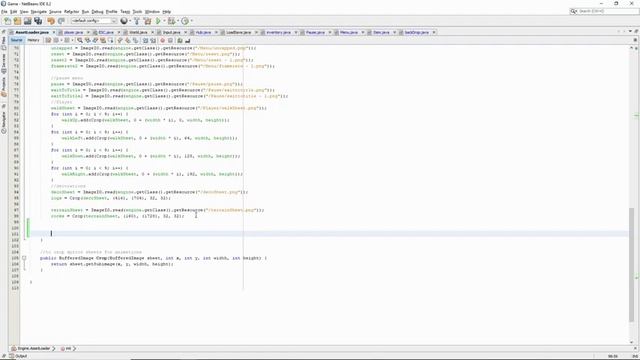
Task: Open the Navigator side panel
Action: coord(4,122)
